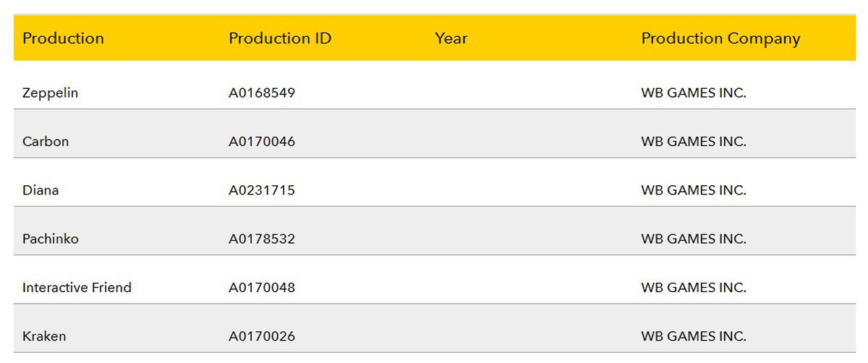
Task: Sort by the Production ID header
Action: coord(280,39)
